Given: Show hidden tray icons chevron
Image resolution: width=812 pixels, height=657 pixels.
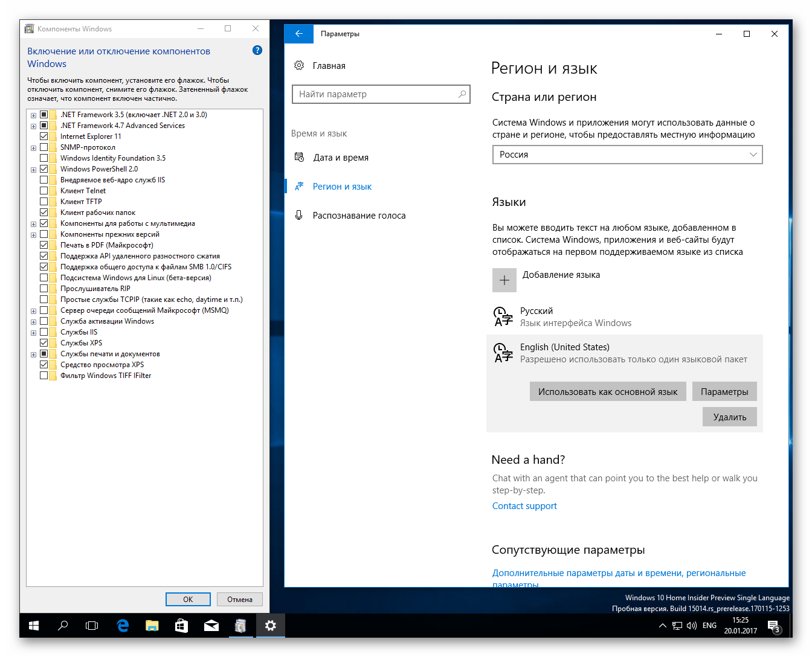Looking at the screenshot, I should tap(663, 626).
